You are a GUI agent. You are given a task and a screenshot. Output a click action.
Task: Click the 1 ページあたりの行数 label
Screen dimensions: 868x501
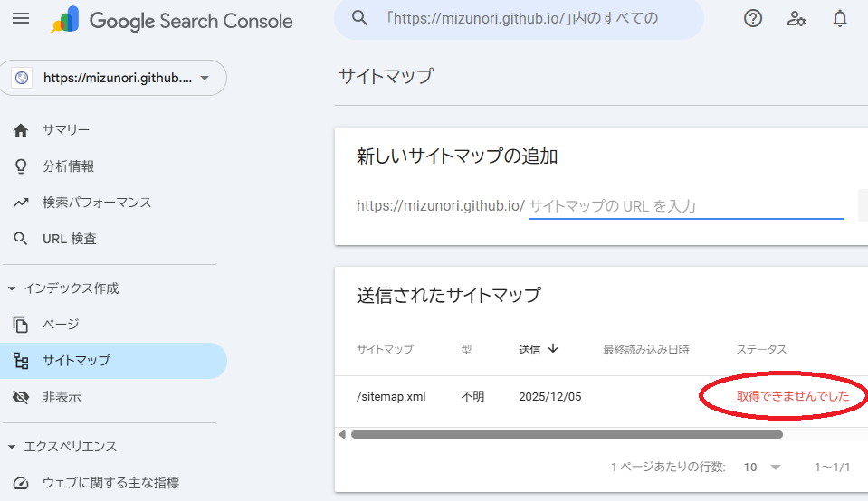pos(668,468)
